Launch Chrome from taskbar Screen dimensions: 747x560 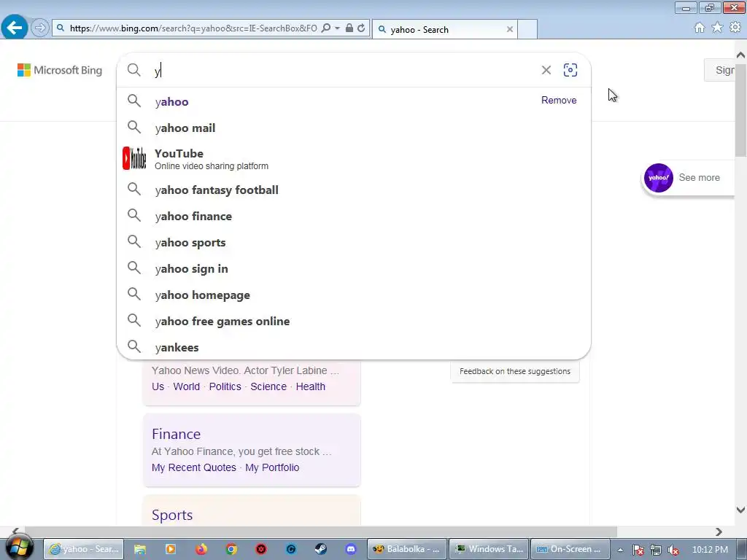coord(231,549)
